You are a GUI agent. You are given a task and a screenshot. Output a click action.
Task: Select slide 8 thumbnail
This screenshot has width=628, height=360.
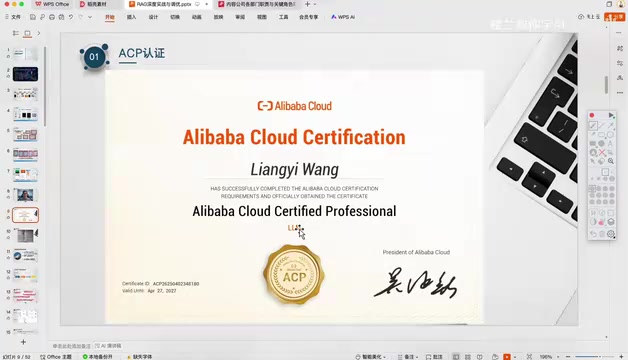click(25, 195)
